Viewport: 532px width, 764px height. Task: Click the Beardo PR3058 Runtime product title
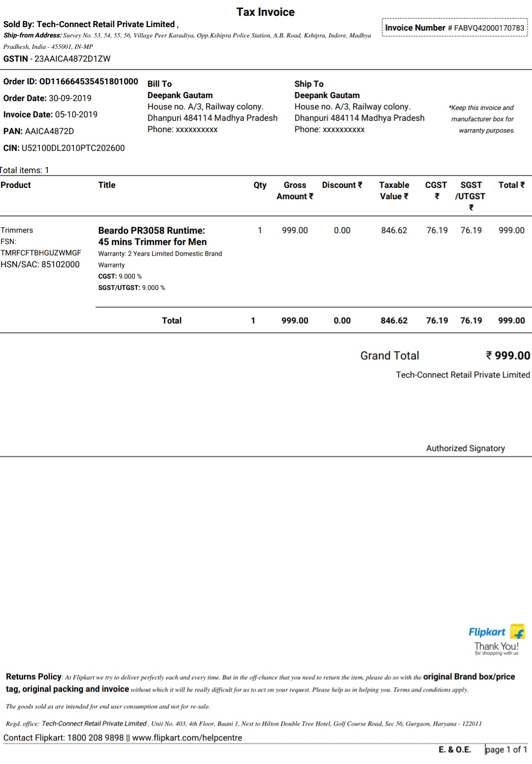[x=152, y=236]
